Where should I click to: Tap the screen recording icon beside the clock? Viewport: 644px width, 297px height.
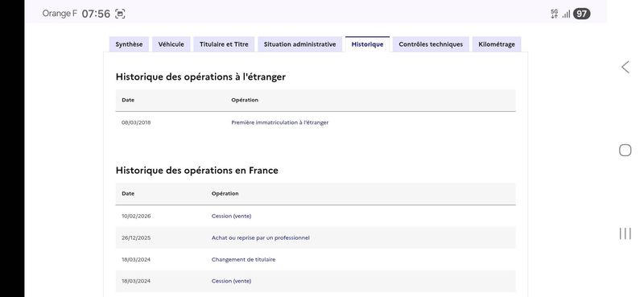tap(120, 14)
